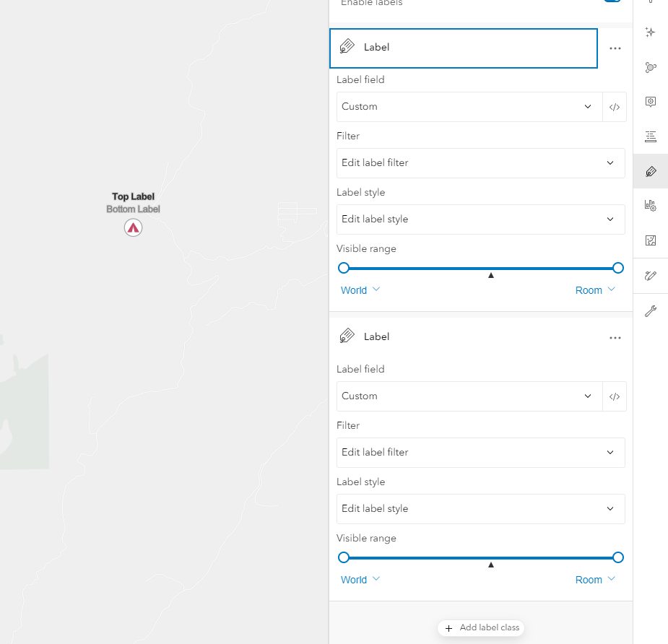Select the Styles image icon in the sidebar
Image resolution: width=668 pixels, height=644 pixels.
click(x=650, y=240)
